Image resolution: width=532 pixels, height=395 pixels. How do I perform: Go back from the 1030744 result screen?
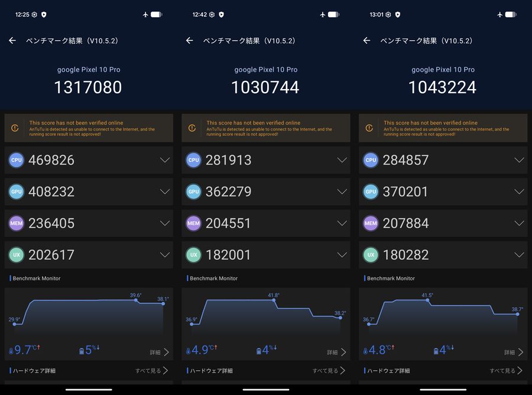coord(190,41)
